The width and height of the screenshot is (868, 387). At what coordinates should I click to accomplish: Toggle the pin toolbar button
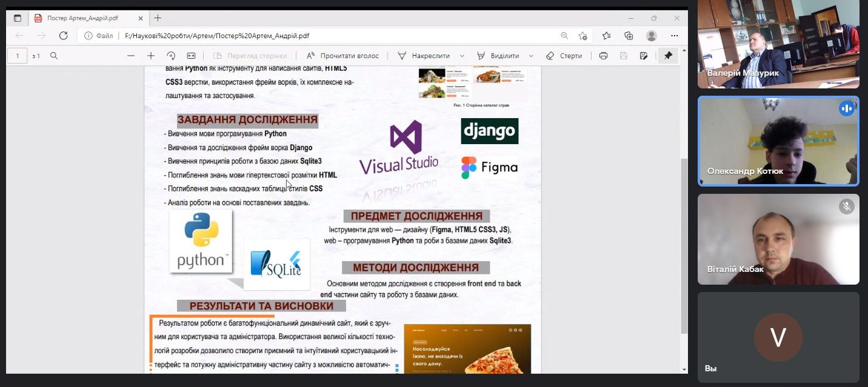(668, 56)
